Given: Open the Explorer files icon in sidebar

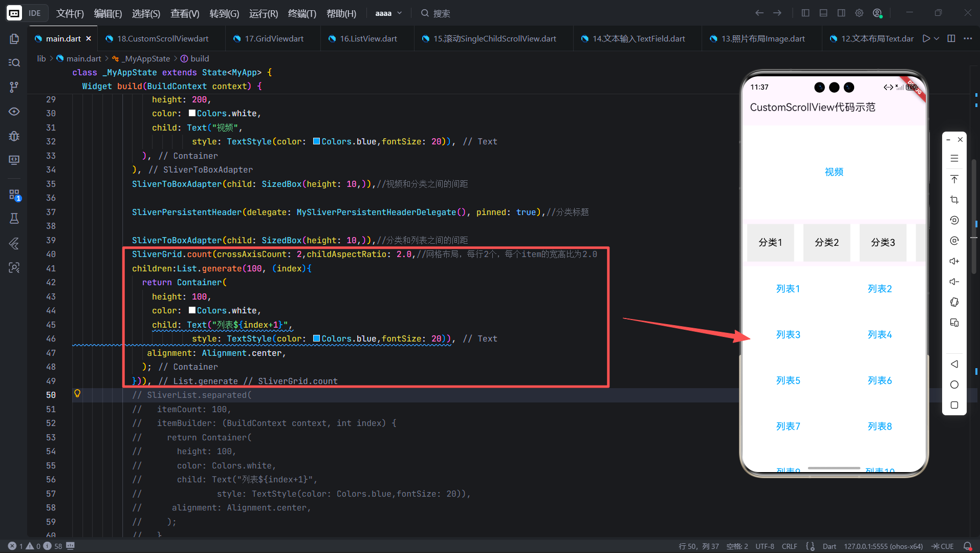Looking at the screenshot, I should [x=14, y=39].
